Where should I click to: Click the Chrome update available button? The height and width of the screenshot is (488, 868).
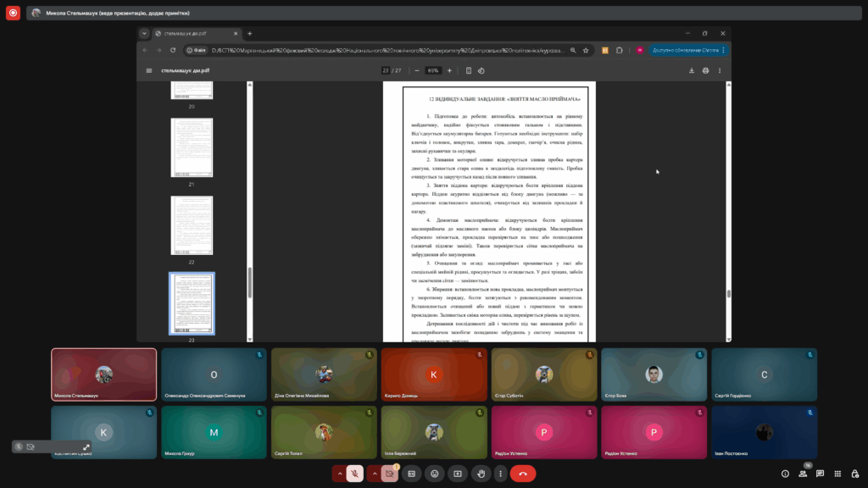pyautogui.click(x=688, y=50)
